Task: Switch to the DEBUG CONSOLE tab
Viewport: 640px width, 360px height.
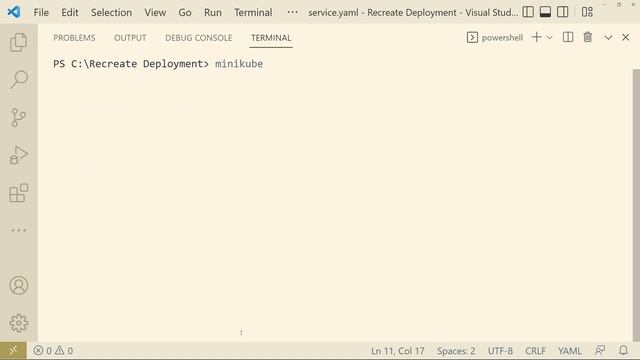Action: coord(199,38)
